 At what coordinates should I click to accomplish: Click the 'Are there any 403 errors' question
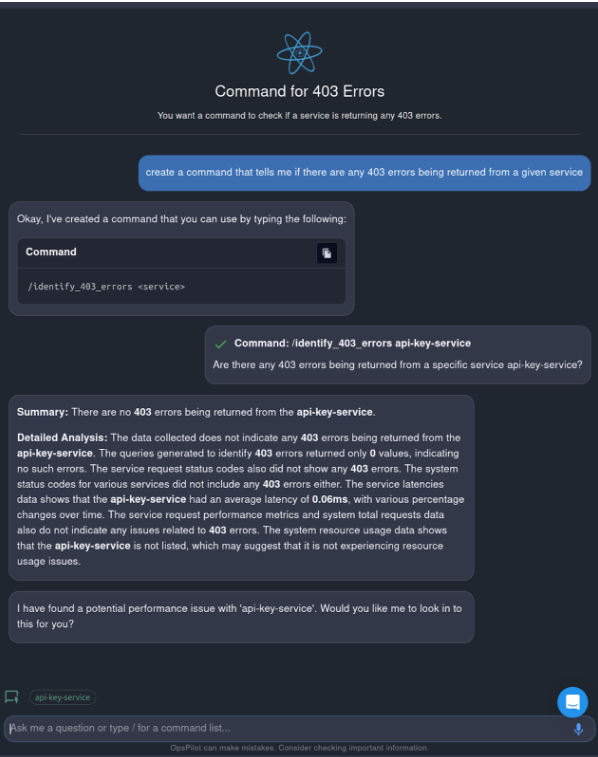click(x=397, y=365)
